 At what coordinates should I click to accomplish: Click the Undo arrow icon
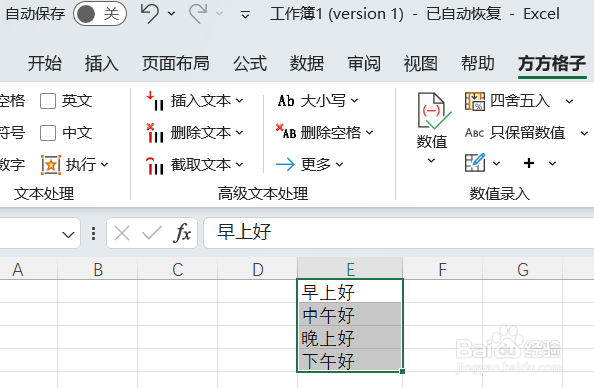click(149, 14)
